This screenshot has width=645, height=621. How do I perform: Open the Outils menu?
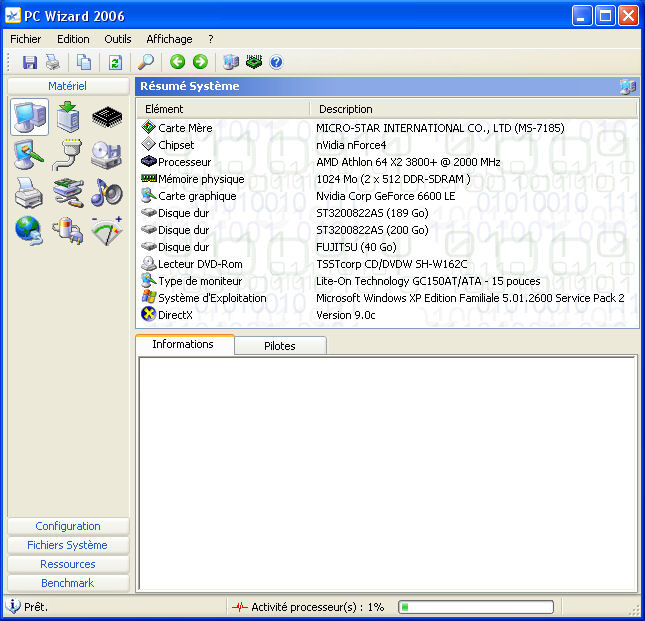point(118,39)
